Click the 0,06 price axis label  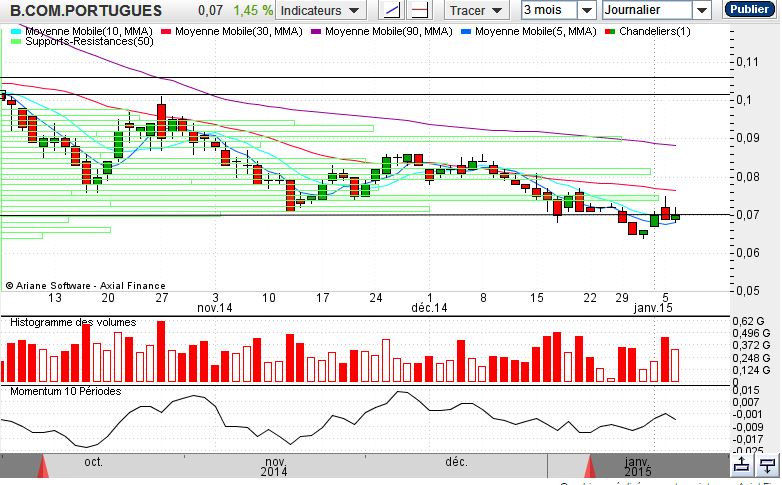[748, 252]
